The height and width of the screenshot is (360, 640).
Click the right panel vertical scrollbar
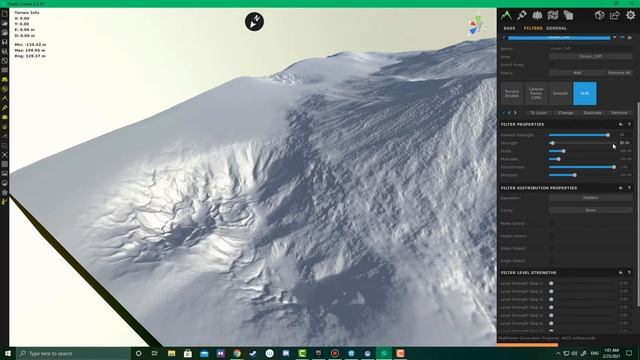(638, 203)
